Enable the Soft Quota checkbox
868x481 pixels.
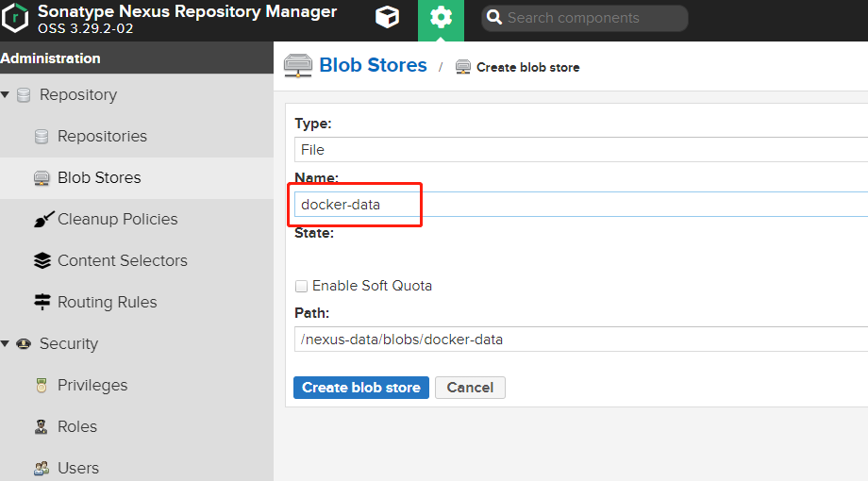point(301,286)
